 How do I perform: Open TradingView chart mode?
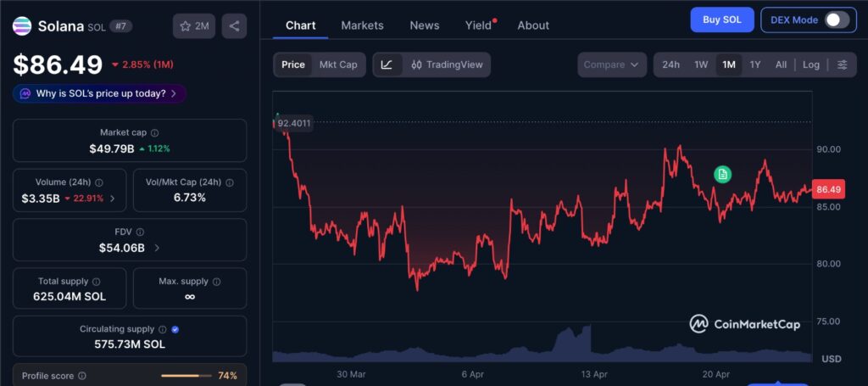pos(448,64)
